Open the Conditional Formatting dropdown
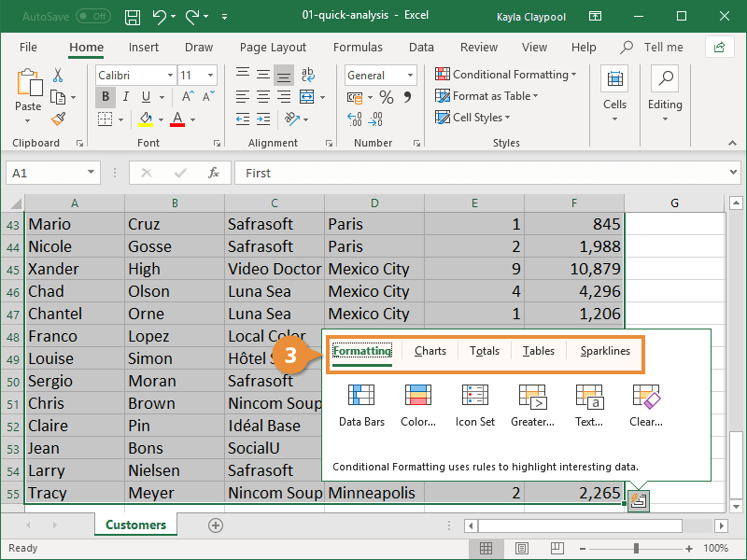 pyautogui.click(x=505, y=75)
